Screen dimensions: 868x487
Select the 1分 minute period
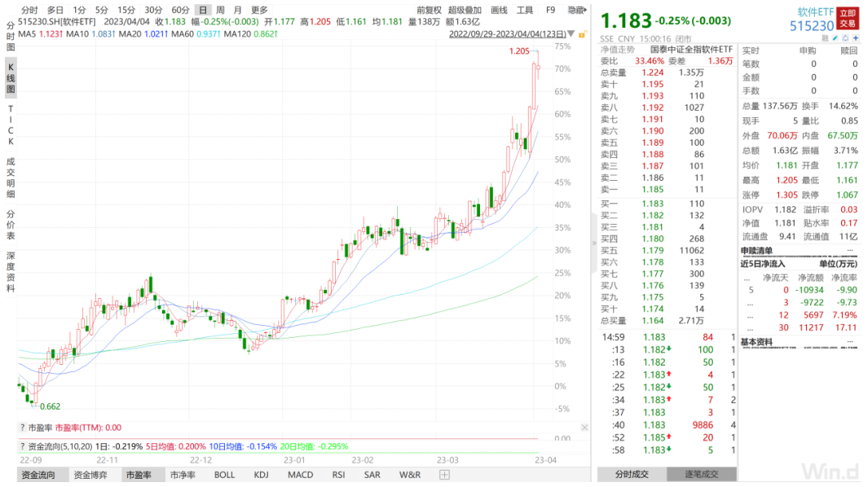pos(79,10)
